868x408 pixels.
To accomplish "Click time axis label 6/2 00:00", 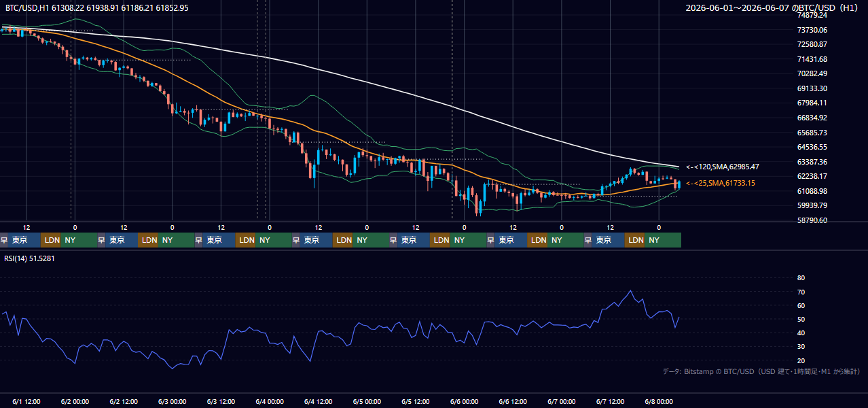I will pos(75,401).
